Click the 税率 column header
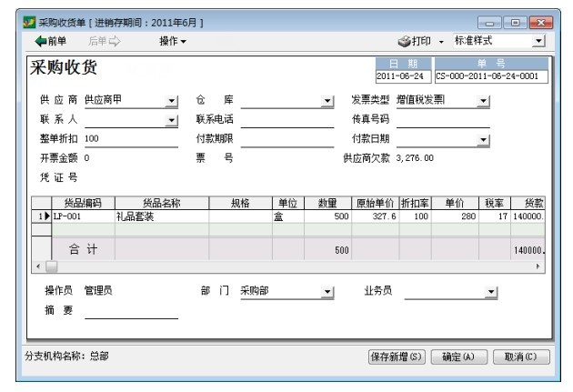The height and width of the screenshot is (392, 573). point(495,203)
